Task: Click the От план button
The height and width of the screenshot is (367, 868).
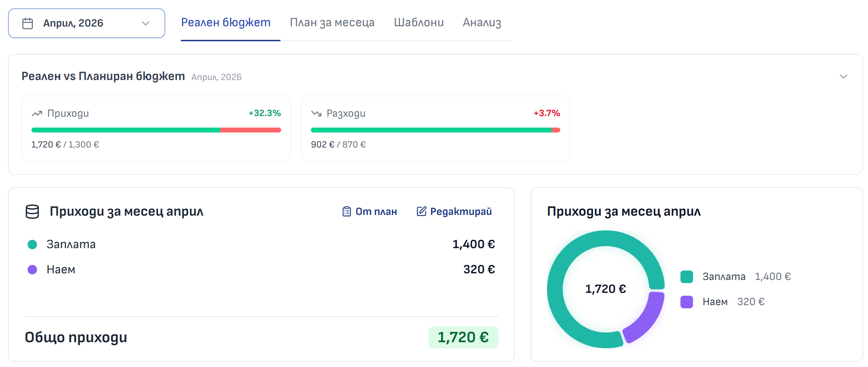Action: [370, 211]
